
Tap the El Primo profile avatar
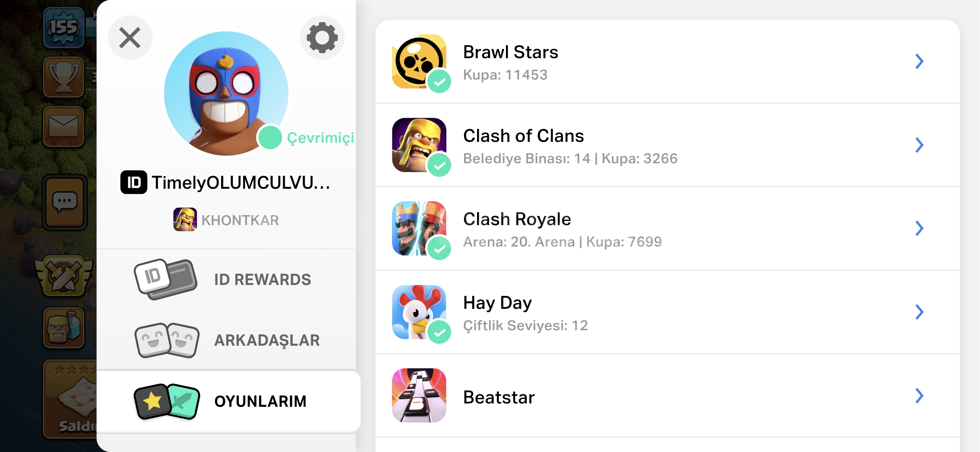226,93
